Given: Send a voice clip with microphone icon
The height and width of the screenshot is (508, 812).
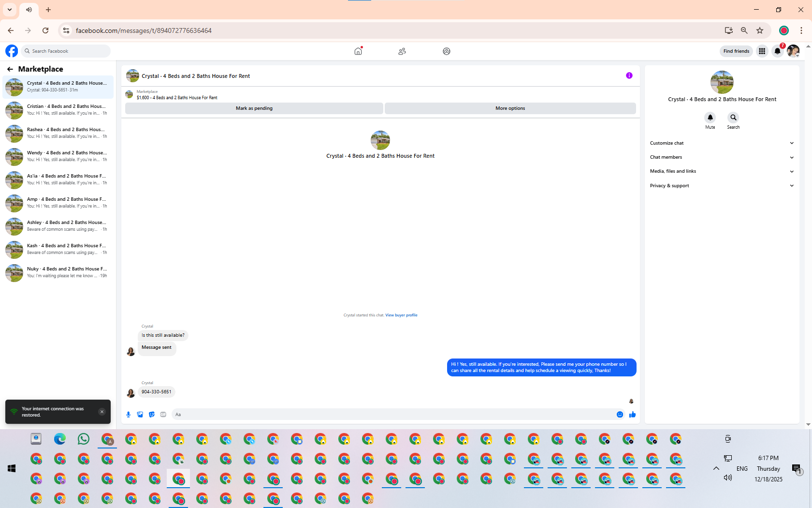Looking at the screenshot, I should pyautogui.click(x=129, y=415).
